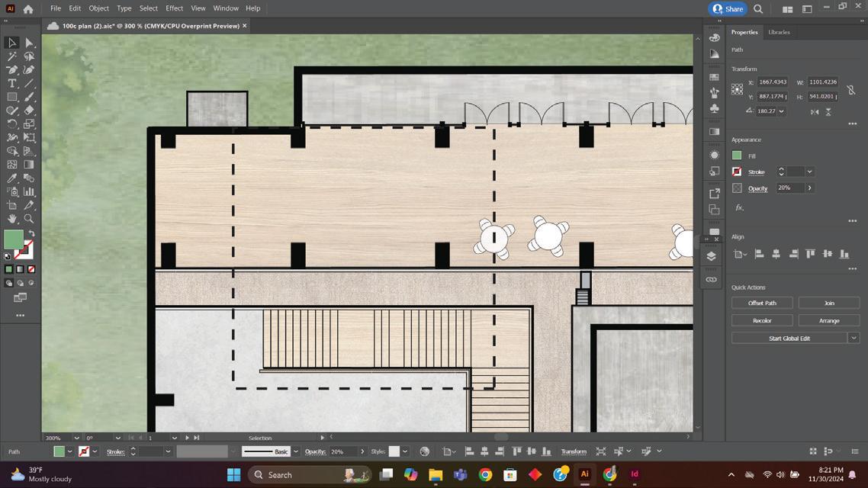Enable Draw Behind mode
The height and width of the screenshot is (488, 868).
[x=20, y=283]
